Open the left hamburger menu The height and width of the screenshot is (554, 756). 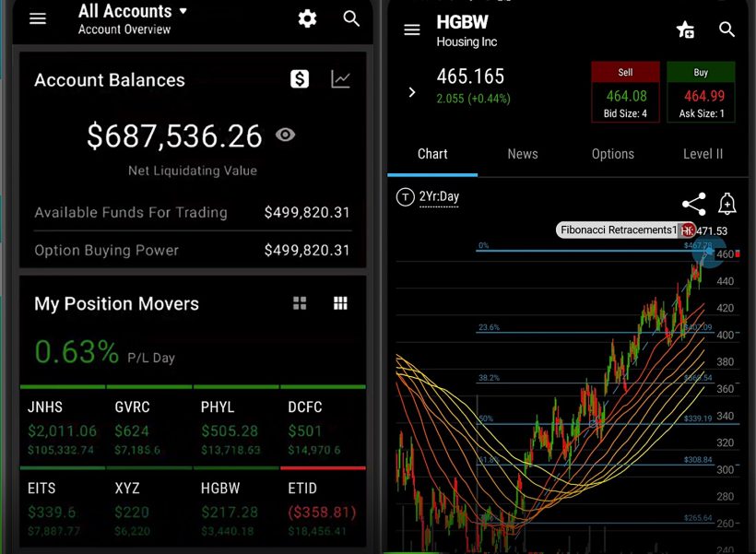[37, 18]
